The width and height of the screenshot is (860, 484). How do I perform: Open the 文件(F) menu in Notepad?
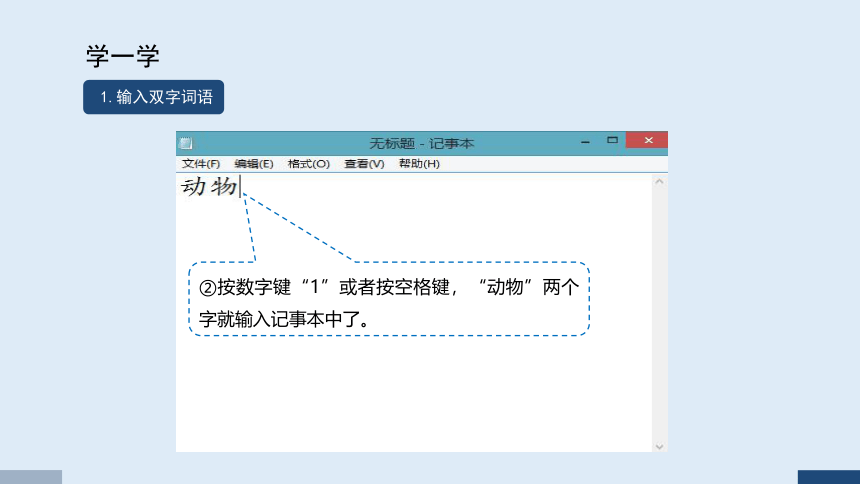pyautogui.click(x=201, y=164)
